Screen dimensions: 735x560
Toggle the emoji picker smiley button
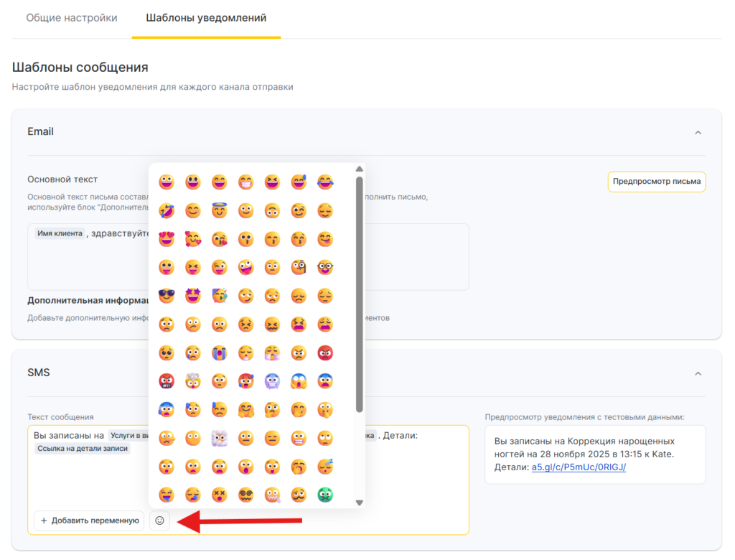(x=159, y=521)
